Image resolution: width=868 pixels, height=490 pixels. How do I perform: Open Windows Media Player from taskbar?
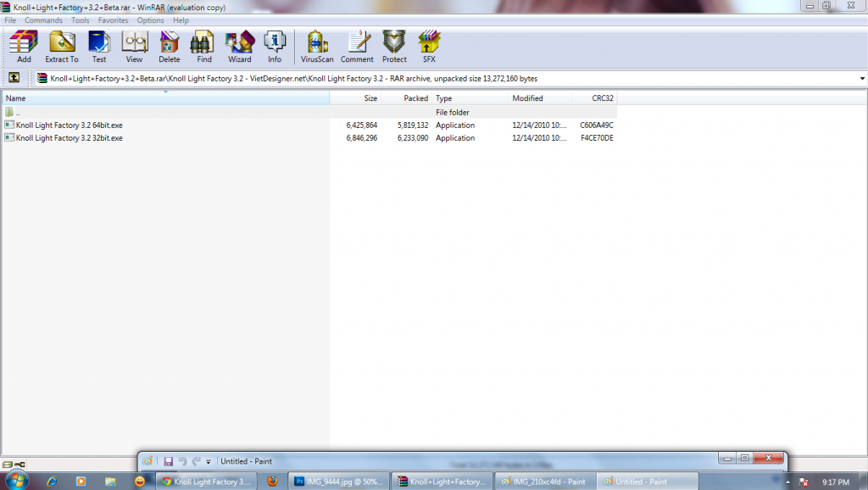coord(81,482)
